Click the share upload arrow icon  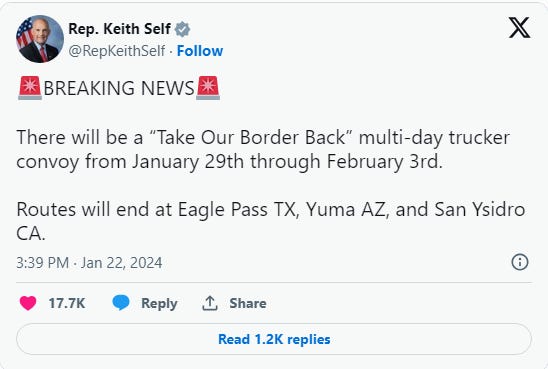210,303
